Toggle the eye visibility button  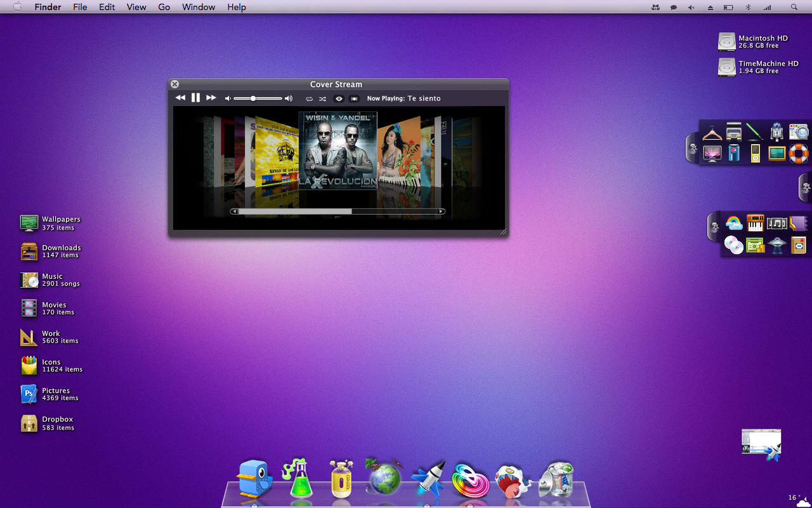click(x=339, y=99)
